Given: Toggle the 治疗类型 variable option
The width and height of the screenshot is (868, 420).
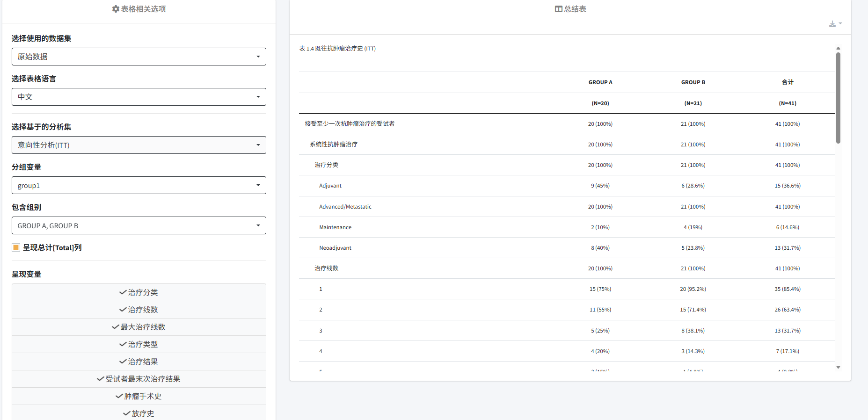Looking at the screenshot, I should pos(139,344).
